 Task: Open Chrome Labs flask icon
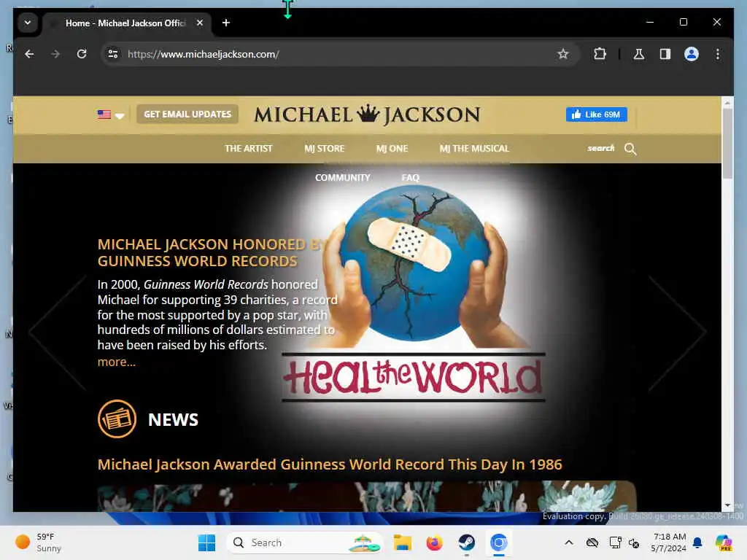tap(639, 54)
